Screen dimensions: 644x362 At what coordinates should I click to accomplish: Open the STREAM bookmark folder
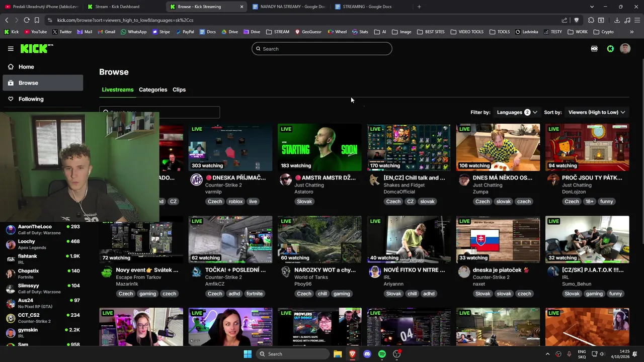tap(278, 32)
